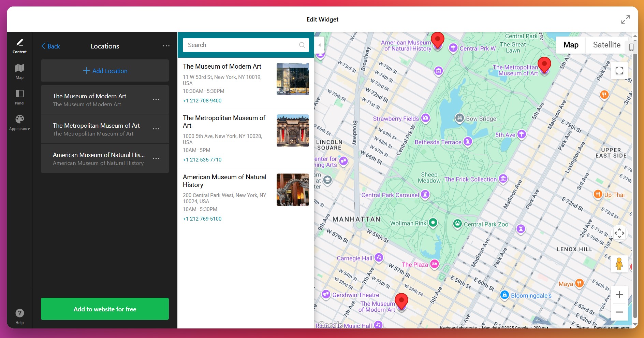Open options for American Museum of Natural History
Image resolution: width=644 pixels, height=338 pixels.
point(156,158)
